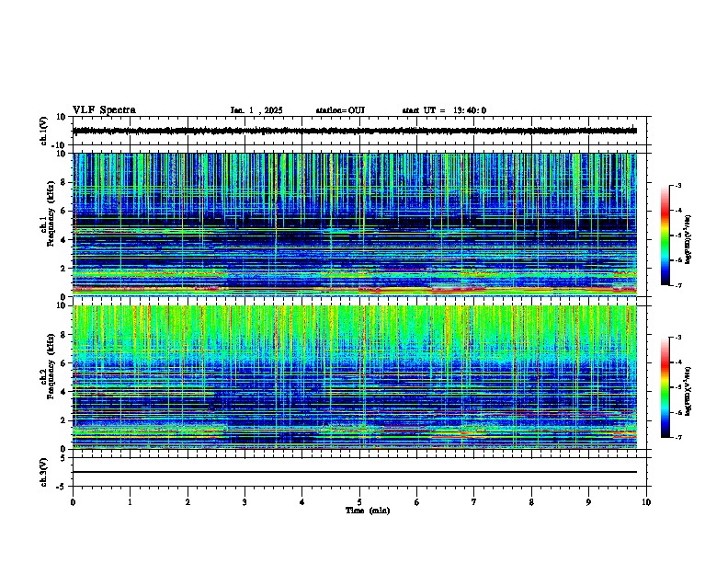
Task: Click the ch.3 flat voltage trace line
Action: 355,472
